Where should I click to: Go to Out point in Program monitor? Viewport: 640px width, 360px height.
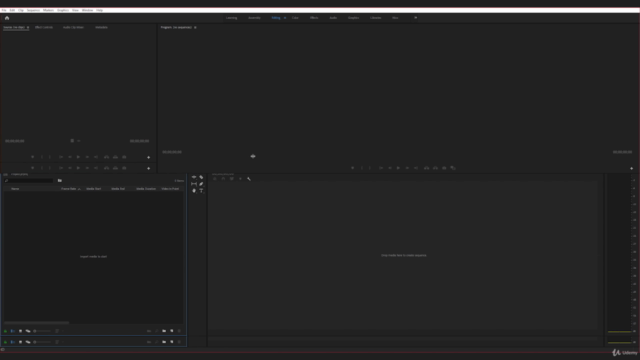[x=416, y=168]
